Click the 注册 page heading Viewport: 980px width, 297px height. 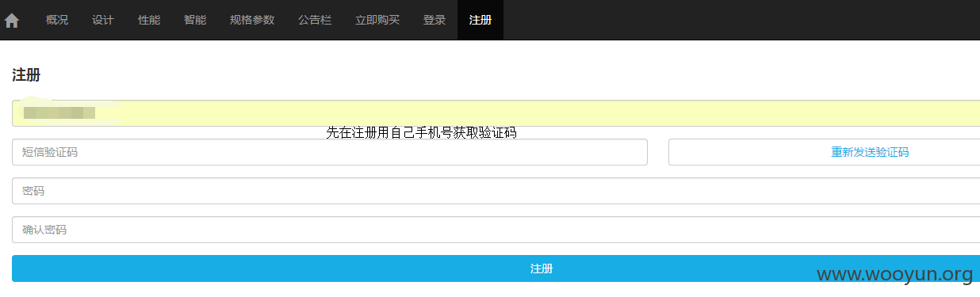pos(26,75)
